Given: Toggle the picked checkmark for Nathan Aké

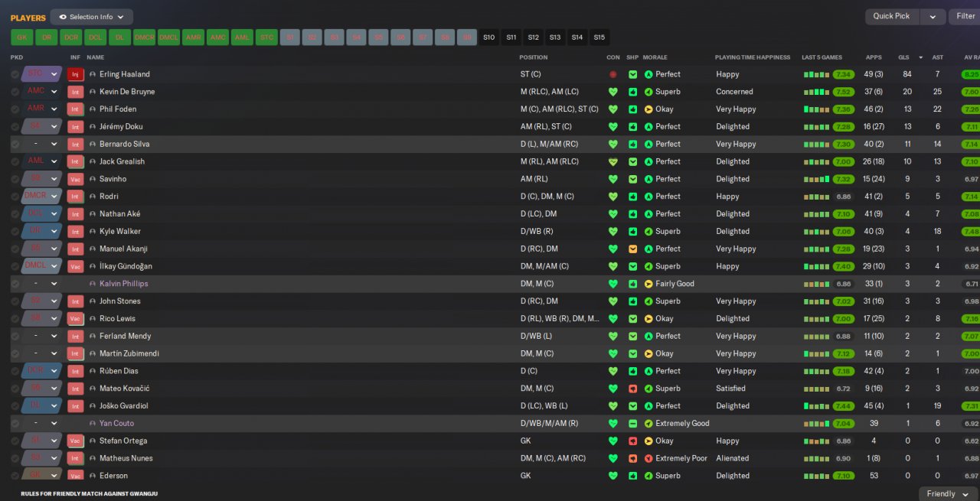Looking at the screenshot, I should tap(15, 213).
